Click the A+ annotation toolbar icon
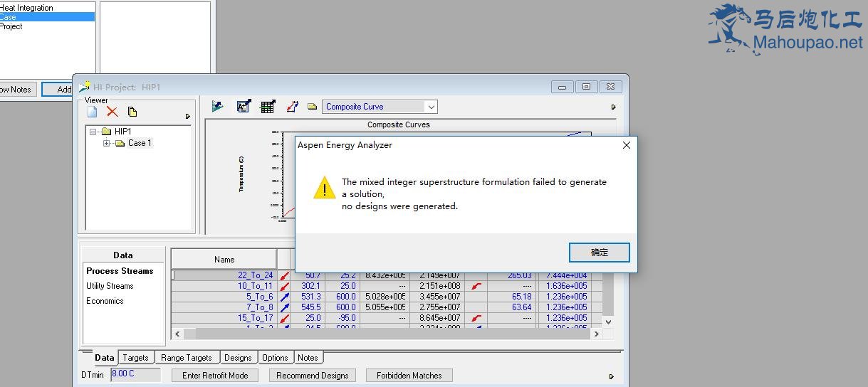 (x=244, y=107)
